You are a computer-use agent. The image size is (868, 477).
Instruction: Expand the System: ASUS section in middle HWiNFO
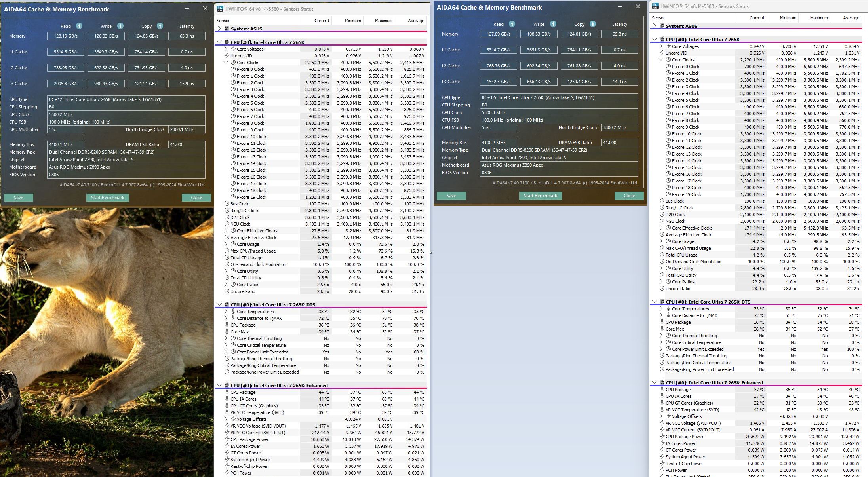[x=219, y=29]
